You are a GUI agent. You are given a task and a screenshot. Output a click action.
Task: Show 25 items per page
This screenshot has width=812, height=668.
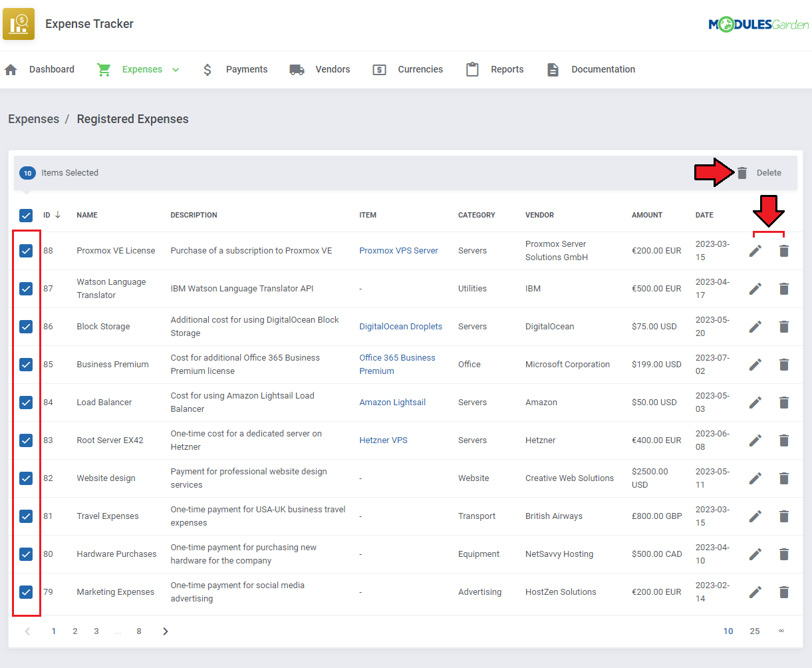pyautogui.click(x=755, y=631)
